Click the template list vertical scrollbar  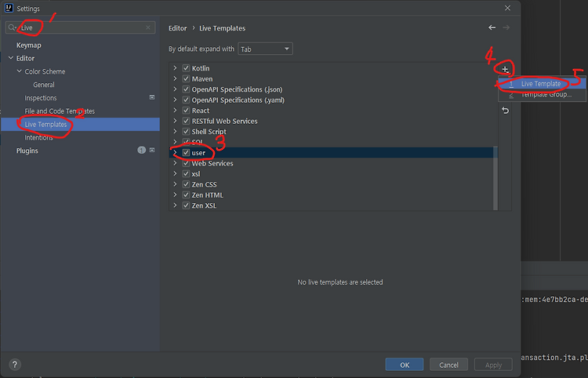(x=495, y=178)
